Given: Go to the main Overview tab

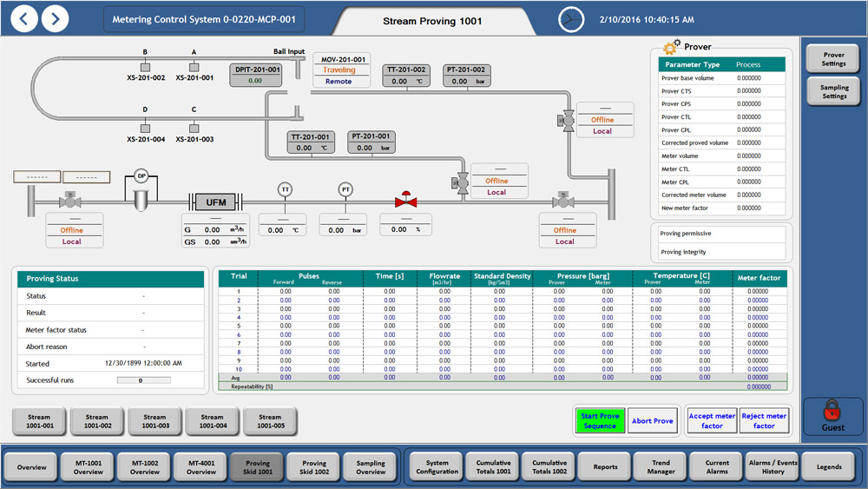Looking at the screenshot, I should click(31, 466).
